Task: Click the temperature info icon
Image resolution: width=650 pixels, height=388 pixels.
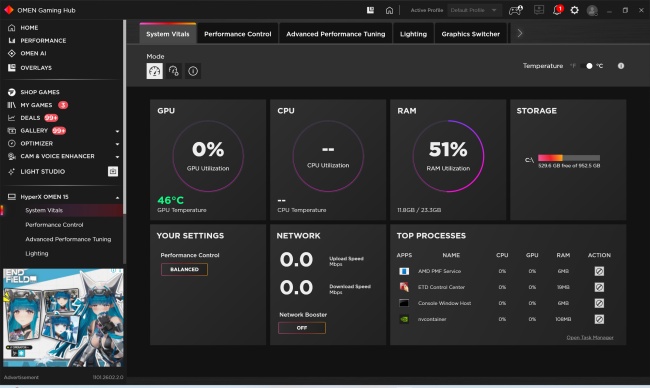Action: coord(621,66)
